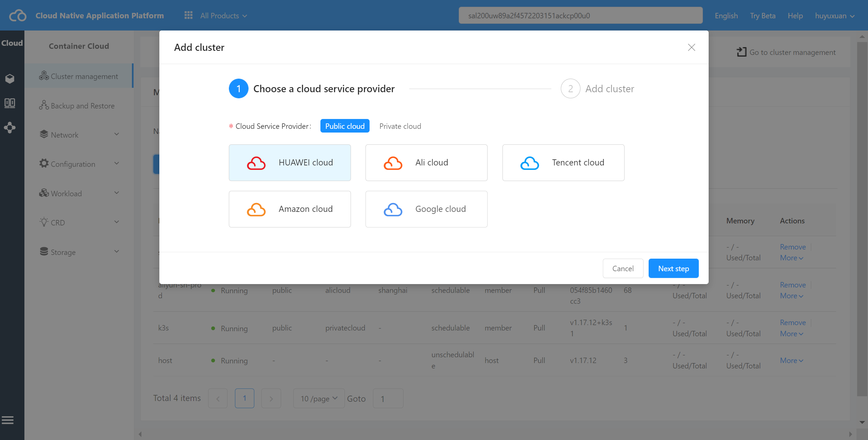Select Public cloud provider type
This screenshot has width=868, height=440.
pos(345,126)
